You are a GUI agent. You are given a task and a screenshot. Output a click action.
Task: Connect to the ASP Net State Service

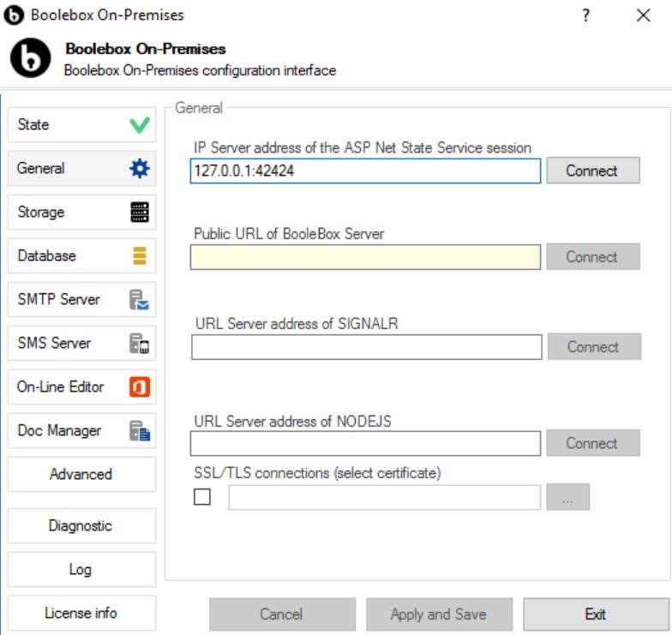pos(593,171)
